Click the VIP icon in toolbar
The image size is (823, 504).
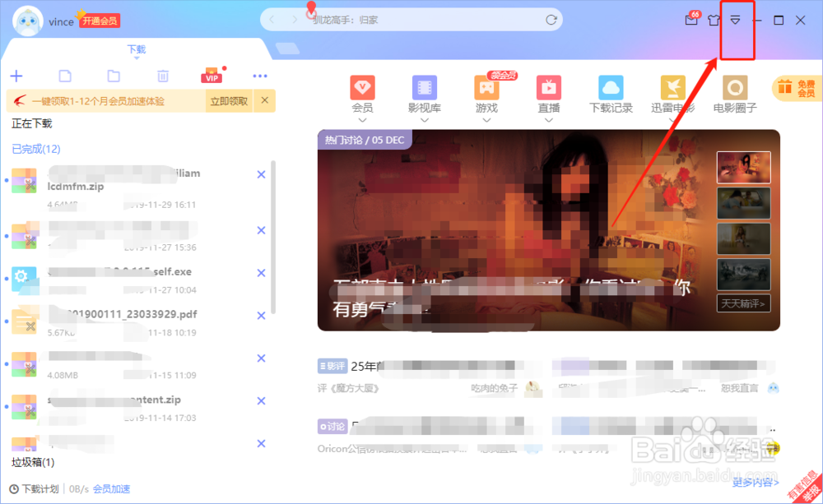[x=212, y=76]
